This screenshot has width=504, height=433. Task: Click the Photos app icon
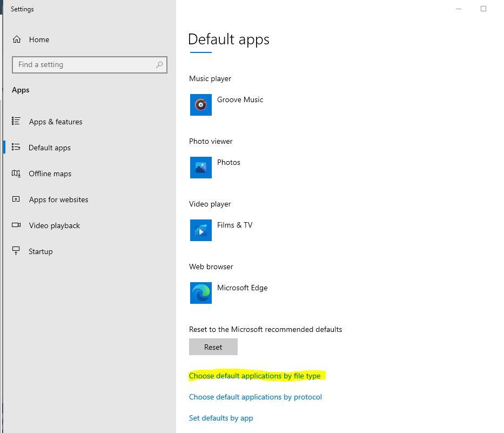200,168
